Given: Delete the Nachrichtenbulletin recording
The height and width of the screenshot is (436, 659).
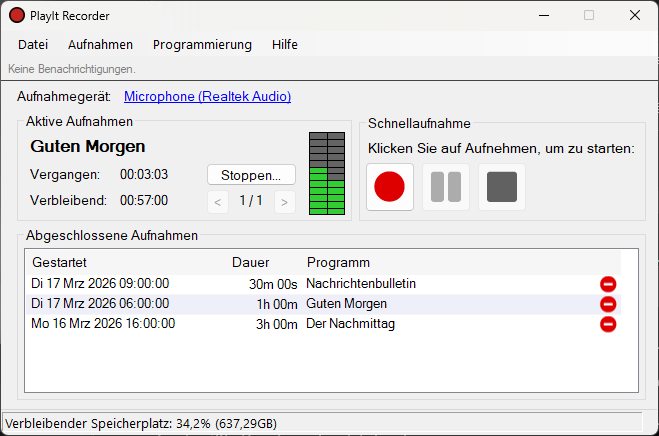Looking at the screenshot, I should [608, 284].
